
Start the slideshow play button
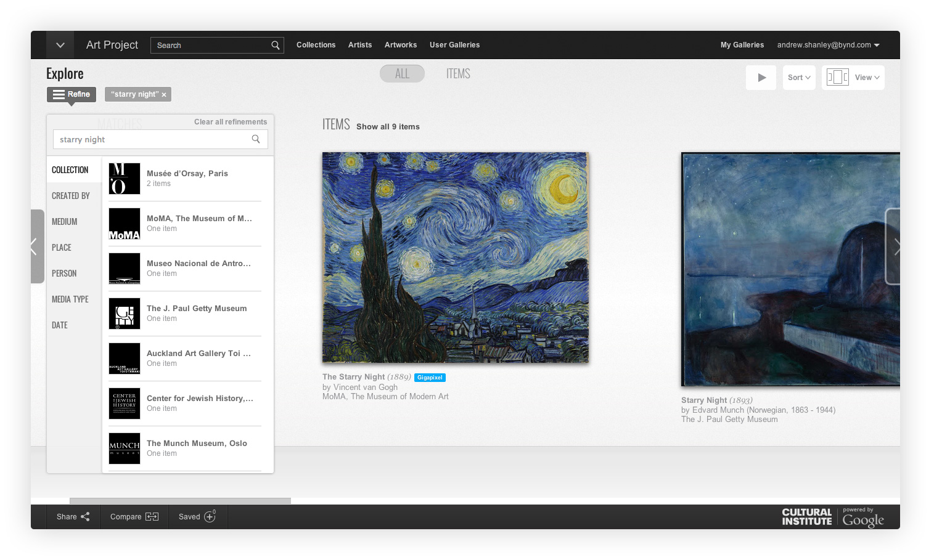(761, 78)
